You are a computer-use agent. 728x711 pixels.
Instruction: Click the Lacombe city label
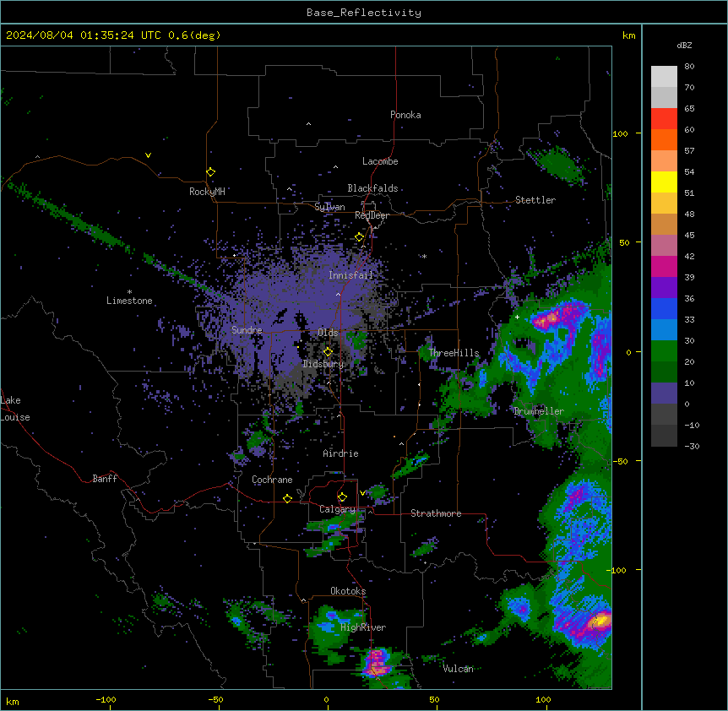point(380,161)
